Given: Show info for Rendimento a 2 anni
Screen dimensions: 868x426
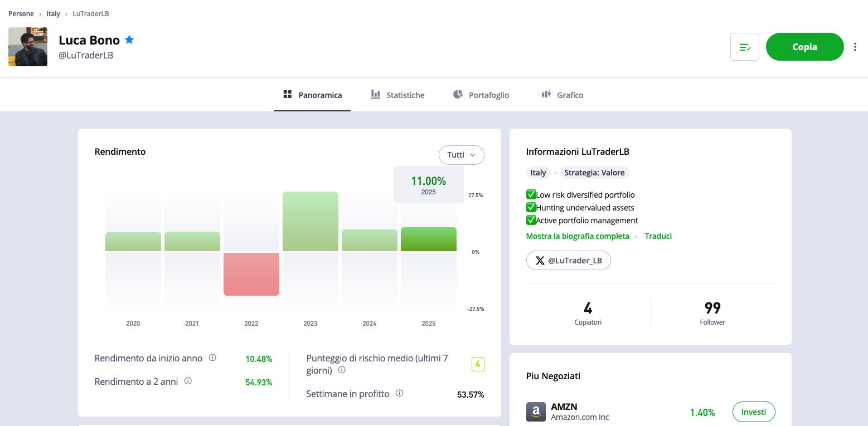Looking at the screenshot, I should coord(188,381).
